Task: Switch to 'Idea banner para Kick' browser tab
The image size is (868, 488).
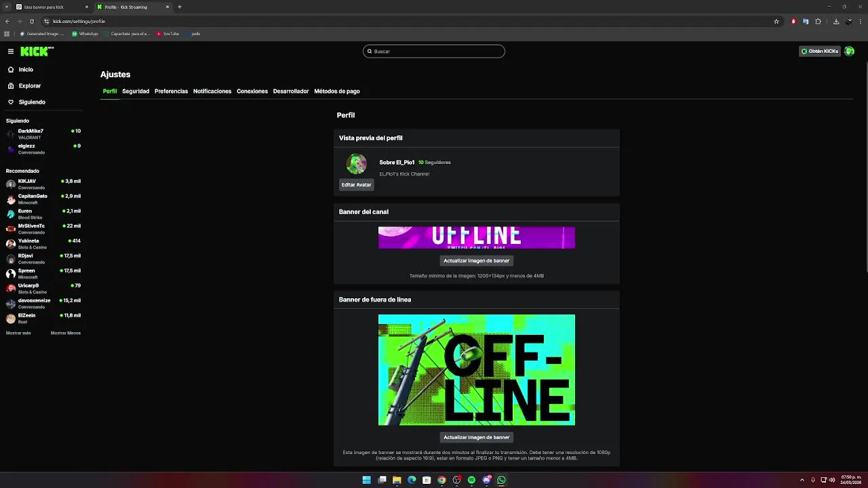Action: click(x=52, y=7)
